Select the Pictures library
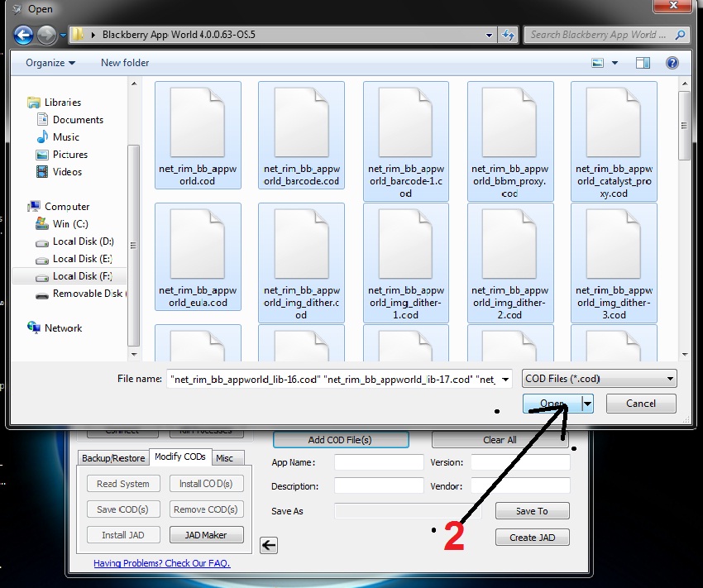The width and height of the screenshot is (703, 588). click(62, 155)
